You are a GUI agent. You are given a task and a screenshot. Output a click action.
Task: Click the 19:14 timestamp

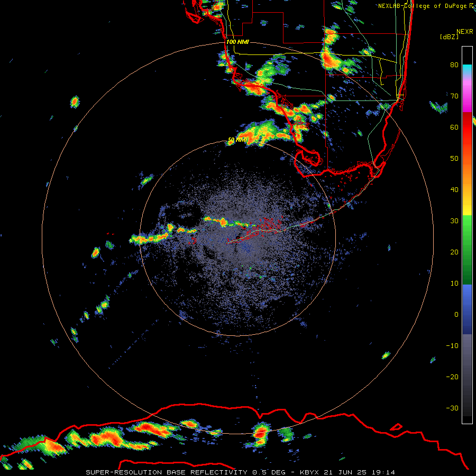[384, 472]
